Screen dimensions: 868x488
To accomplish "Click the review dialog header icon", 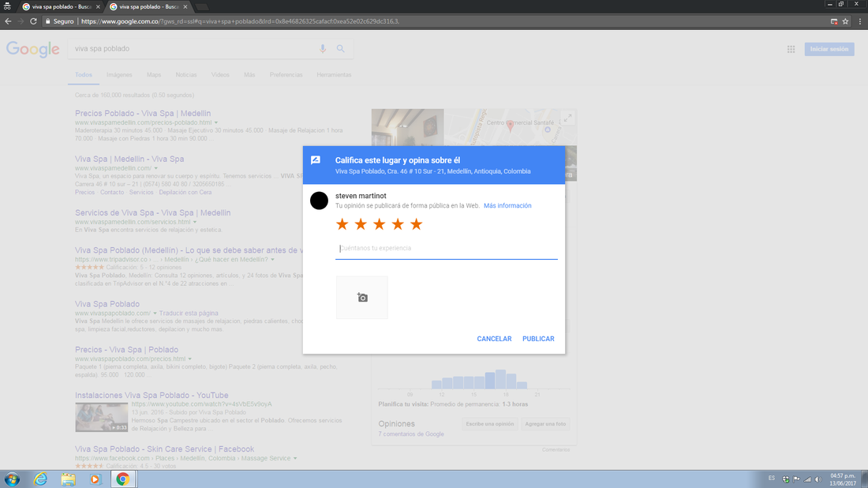I will tap(316, 160).
